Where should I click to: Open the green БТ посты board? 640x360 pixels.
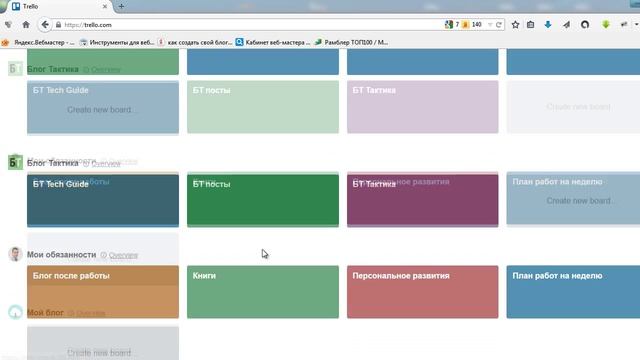click(263, 200)
